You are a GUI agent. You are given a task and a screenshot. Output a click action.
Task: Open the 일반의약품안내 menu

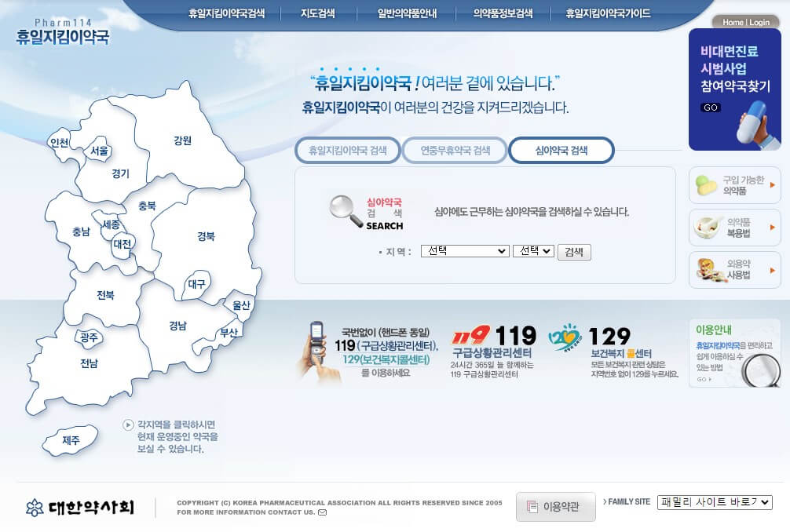[x=407, y=13]
